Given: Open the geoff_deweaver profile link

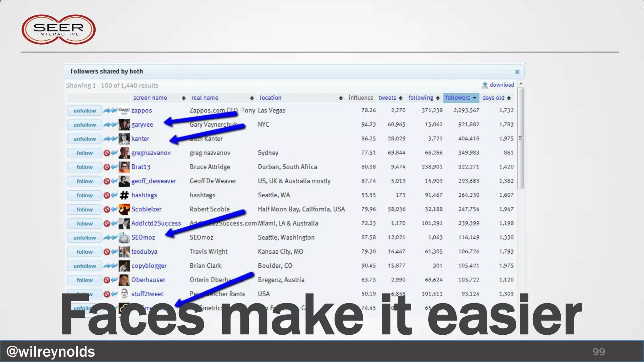Looking at the screenshot, I should 153,181.
